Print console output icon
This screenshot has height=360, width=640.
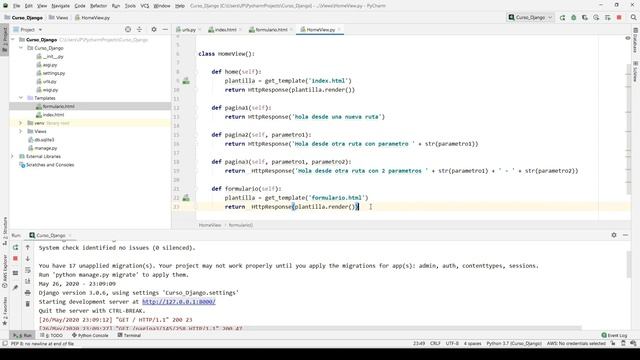click(27, 293)
